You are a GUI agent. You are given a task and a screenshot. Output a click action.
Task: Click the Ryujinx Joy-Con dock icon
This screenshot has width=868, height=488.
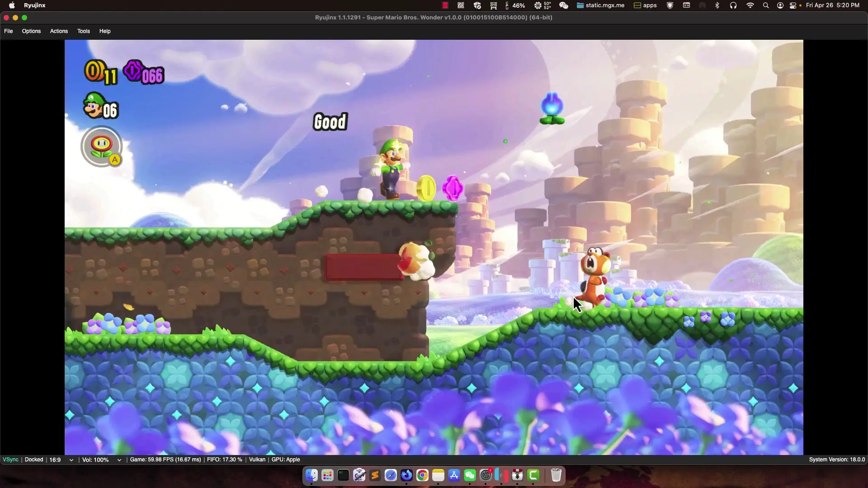(501, 475)
